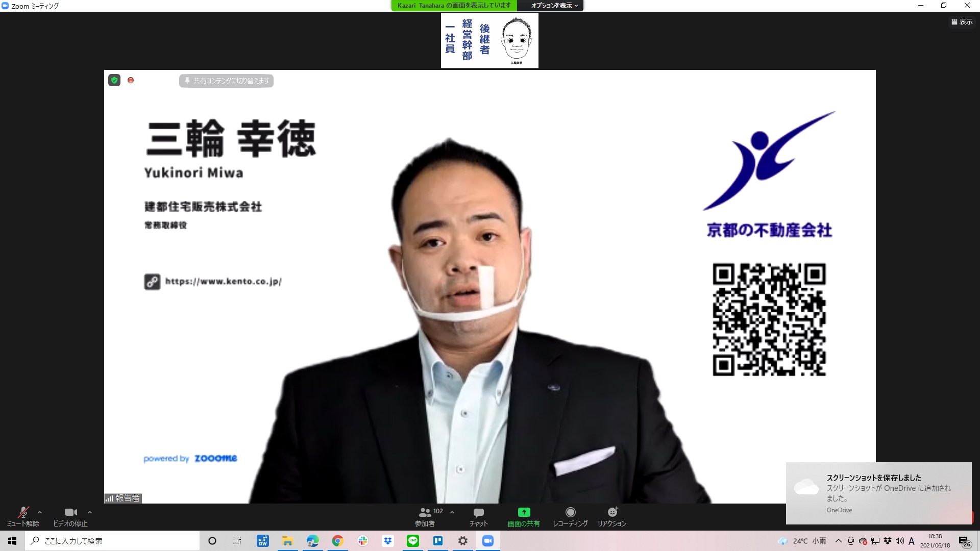Click the network monitor tray icon
Image resolution: width=980 pixels, height=551 pixels.
tap(875, 541)
